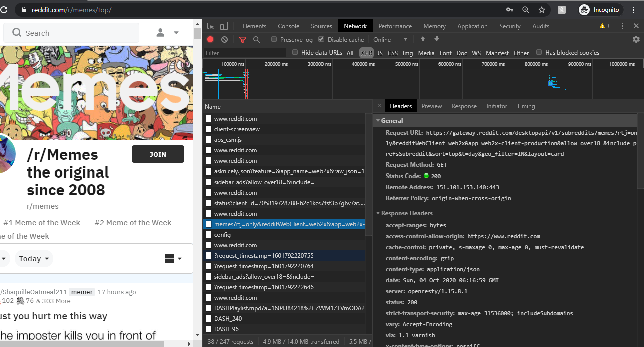This screenshot has height=347, width=644.
Task: Bookmark this page with the star icon
Action: [x=541, y=10]
